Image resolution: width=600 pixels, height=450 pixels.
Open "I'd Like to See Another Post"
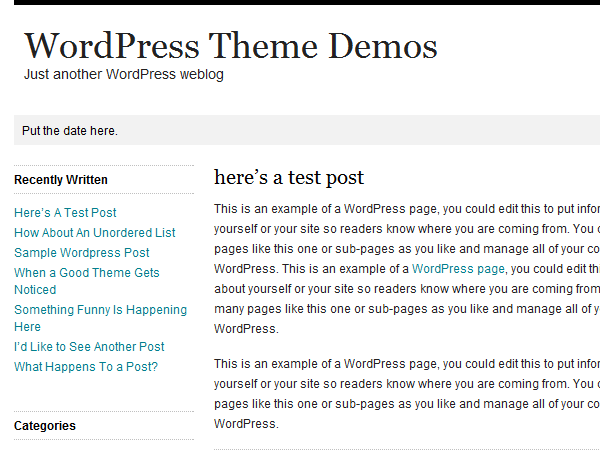[x=89, y=346]
